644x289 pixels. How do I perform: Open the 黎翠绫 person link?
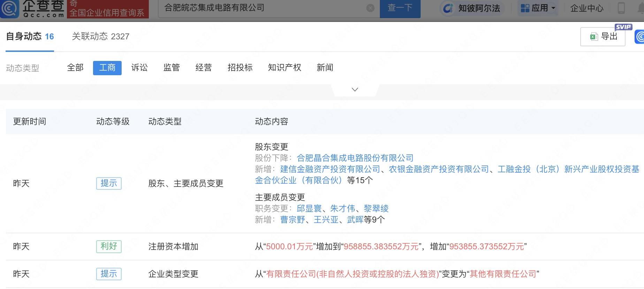[x=376, y=209]
